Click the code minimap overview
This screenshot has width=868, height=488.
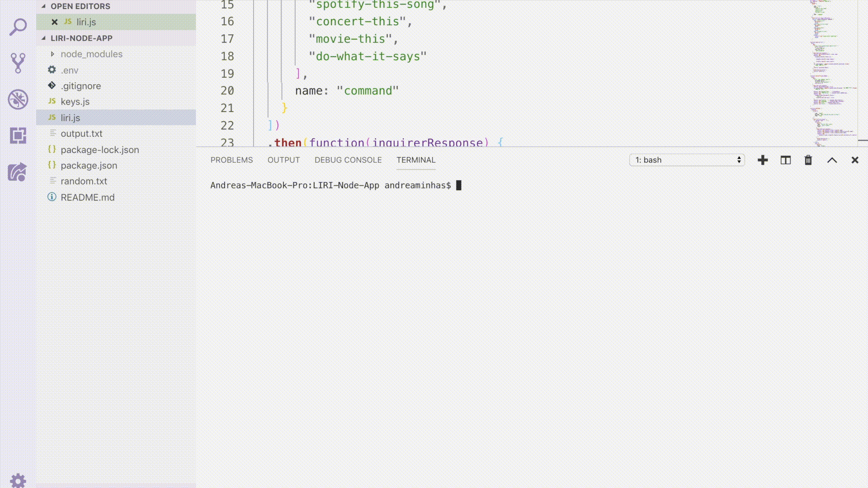[832, 72]
